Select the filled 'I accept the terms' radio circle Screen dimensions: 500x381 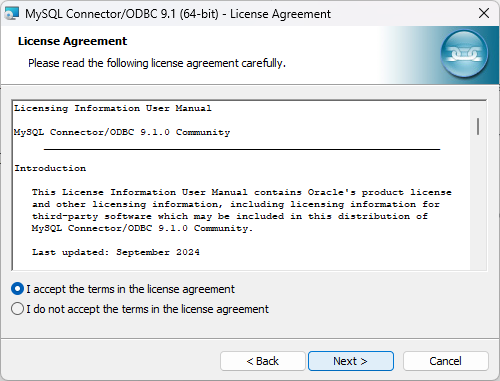(x=17, y=289)
